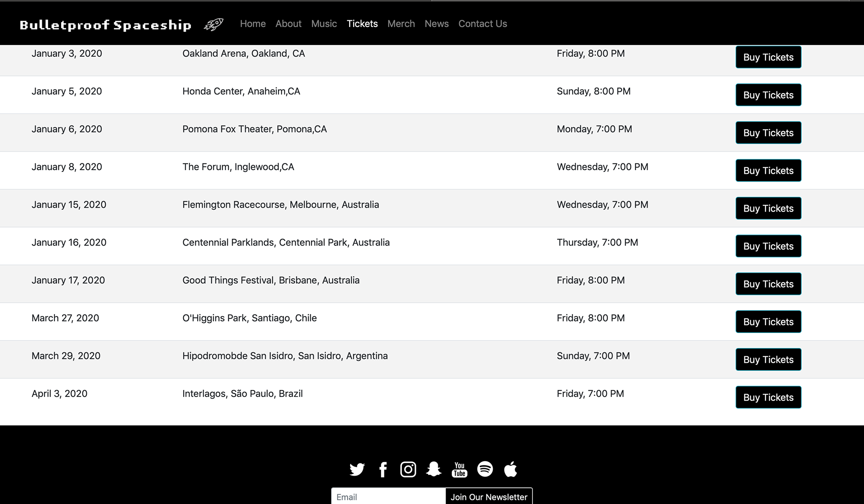This screenshot has height=504, width=864.
Task: Click venue text Good Things Festival, Brisbane
Action: tap(271, 280)
